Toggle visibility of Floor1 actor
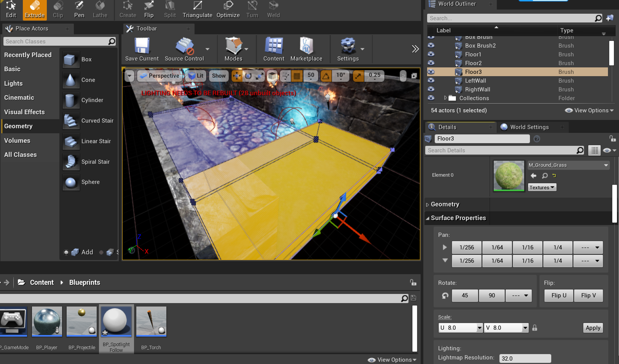The height and width of the screenshot is (364, 619). pyautogui.click(x=431, y=54)
